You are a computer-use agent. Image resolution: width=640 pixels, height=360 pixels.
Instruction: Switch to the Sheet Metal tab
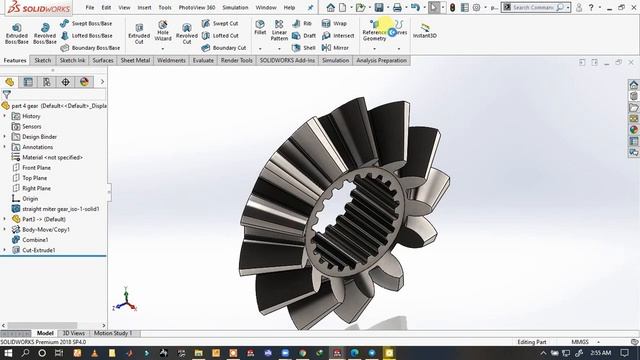click(135, 60)
